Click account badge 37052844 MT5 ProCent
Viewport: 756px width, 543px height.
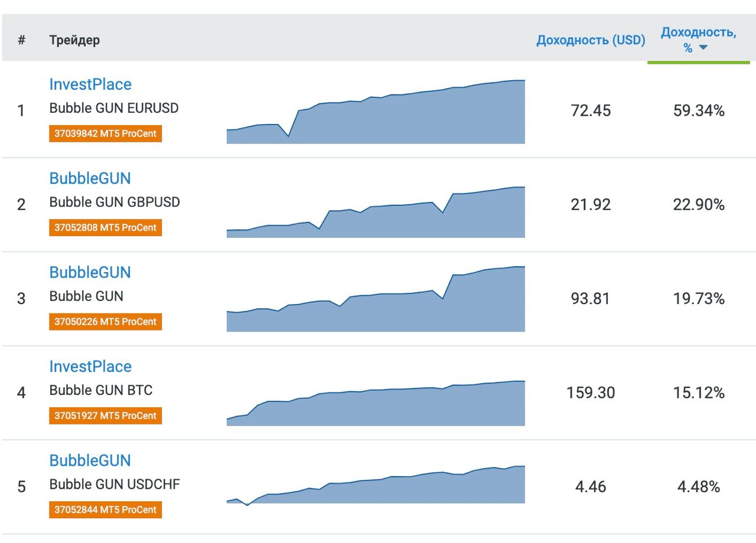[105, 509]
